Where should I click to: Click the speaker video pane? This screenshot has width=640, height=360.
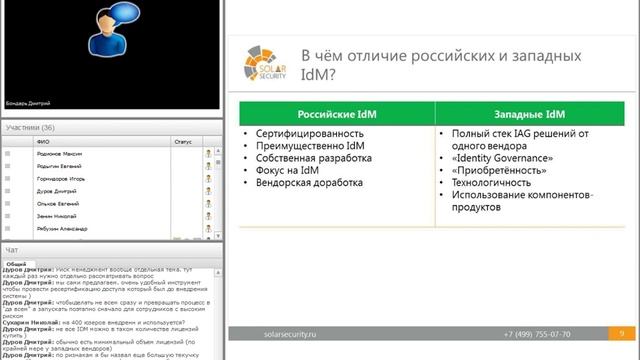click(x=112, y=54)
